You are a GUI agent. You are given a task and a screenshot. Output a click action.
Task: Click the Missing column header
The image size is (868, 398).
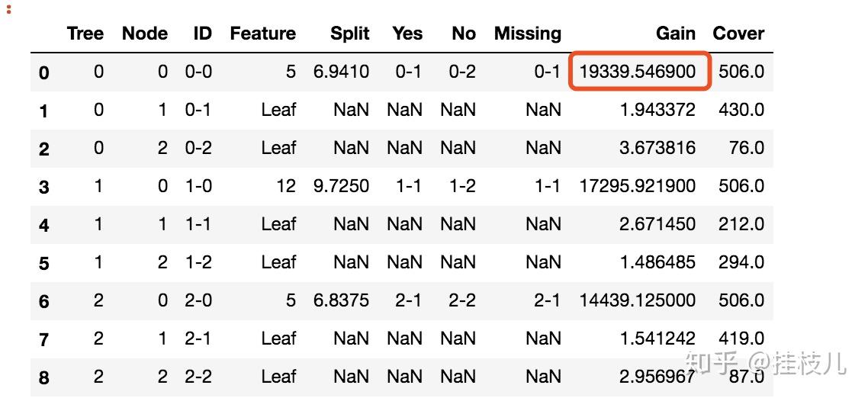tap(527, 34)
